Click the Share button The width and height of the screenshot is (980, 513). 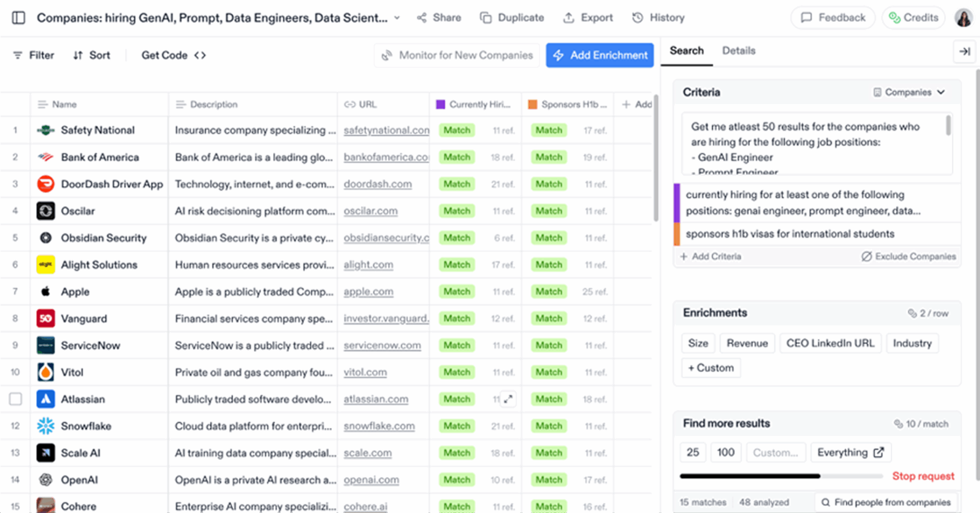[x=439, y=18]
